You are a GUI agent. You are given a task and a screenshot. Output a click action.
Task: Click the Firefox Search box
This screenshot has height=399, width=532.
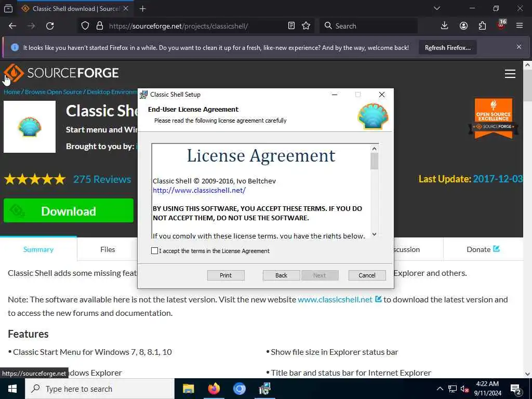click(368, 26)
